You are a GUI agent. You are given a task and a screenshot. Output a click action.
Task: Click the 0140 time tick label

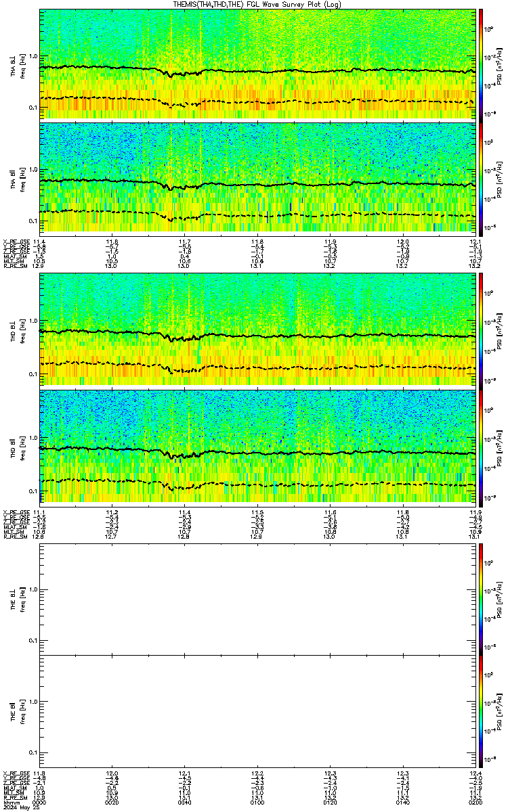[x=402, y=803]
